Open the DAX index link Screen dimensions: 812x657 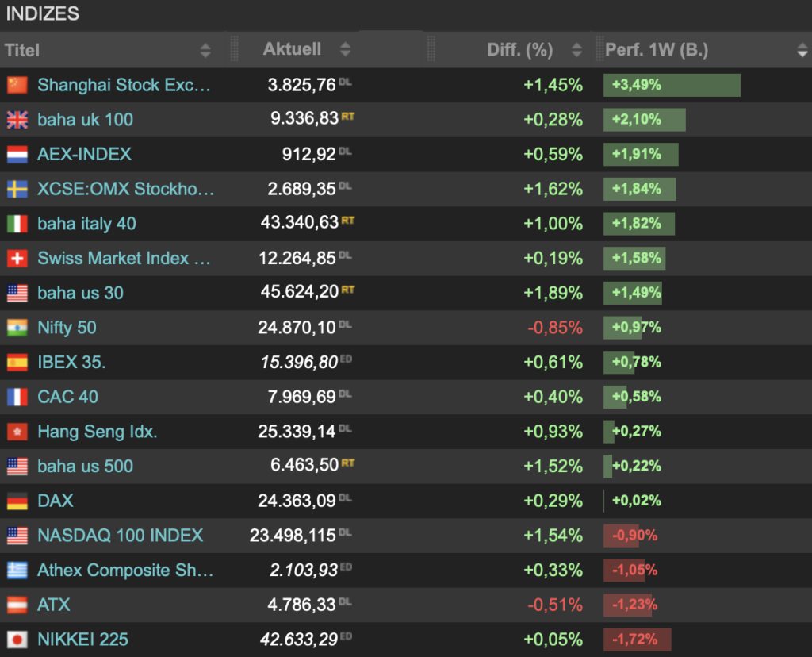(56, 501)
